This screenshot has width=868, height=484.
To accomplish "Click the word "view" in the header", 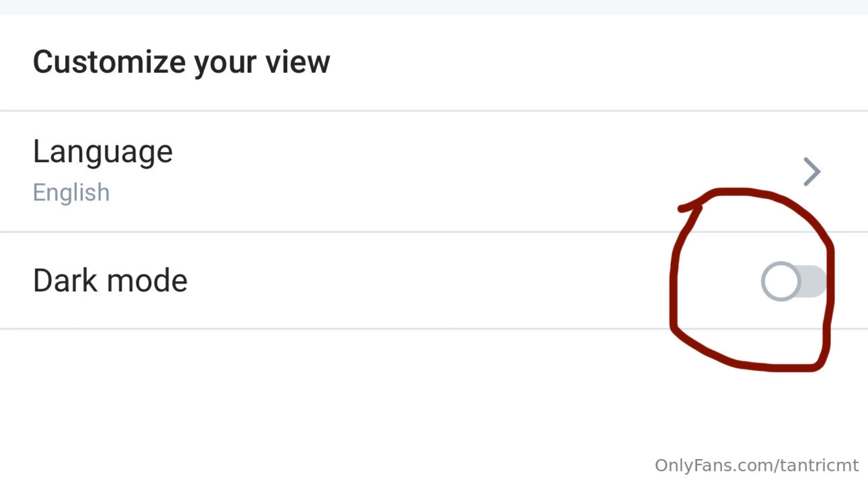I will (298, 62).
